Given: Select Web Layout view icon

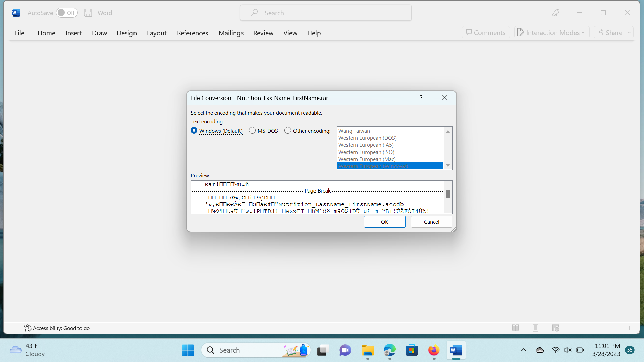Looking at the screenshot, I should (555, 328).
